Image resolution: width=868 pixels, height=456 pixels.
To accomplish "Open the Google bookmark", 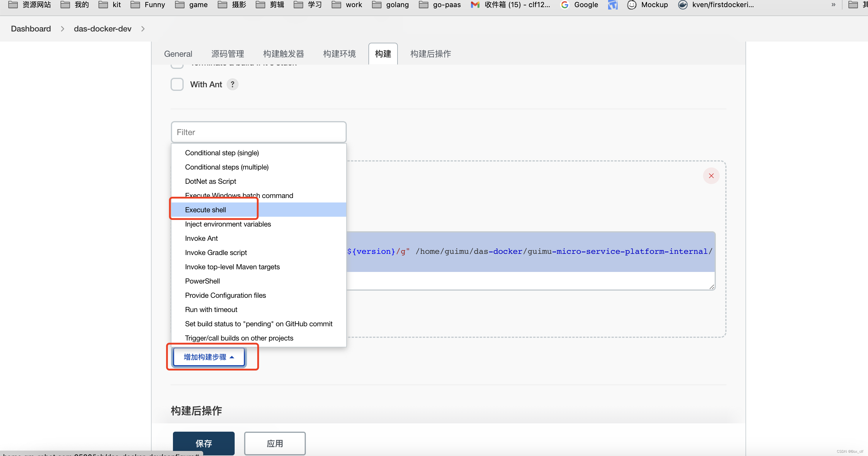I will coord(579,5).
